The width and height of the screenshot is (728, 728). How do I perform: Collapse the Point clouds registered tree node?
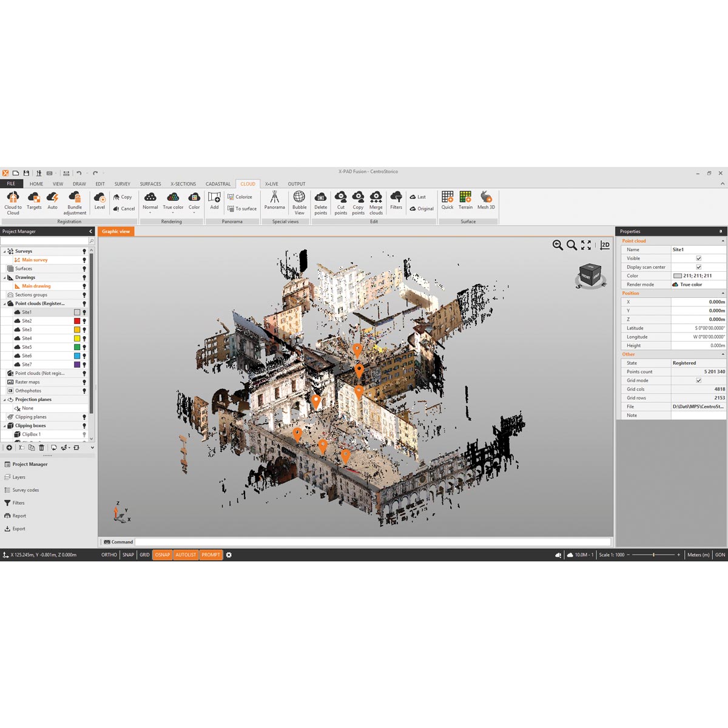(5, 303)
